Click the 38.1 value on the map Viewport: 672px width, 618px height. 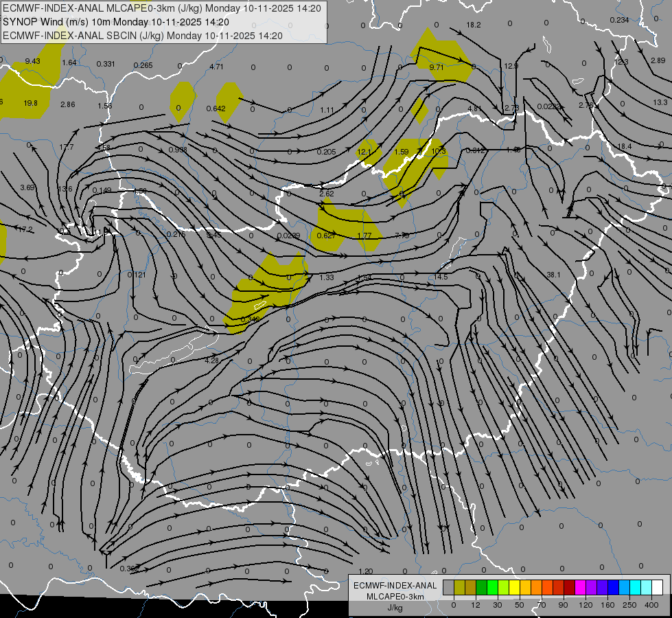click(553, 275)
